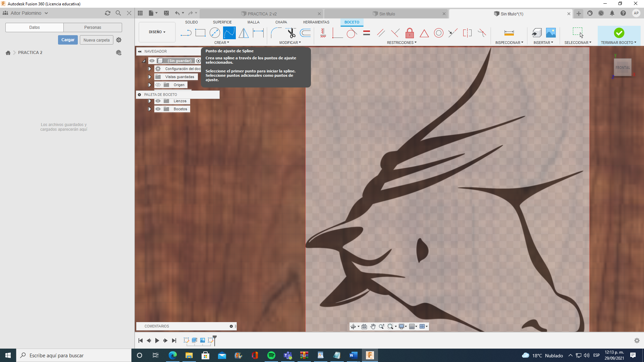Click the Insert Canvas image icon
This screenshot has height=362, width=644.
[x=551, y=33]
